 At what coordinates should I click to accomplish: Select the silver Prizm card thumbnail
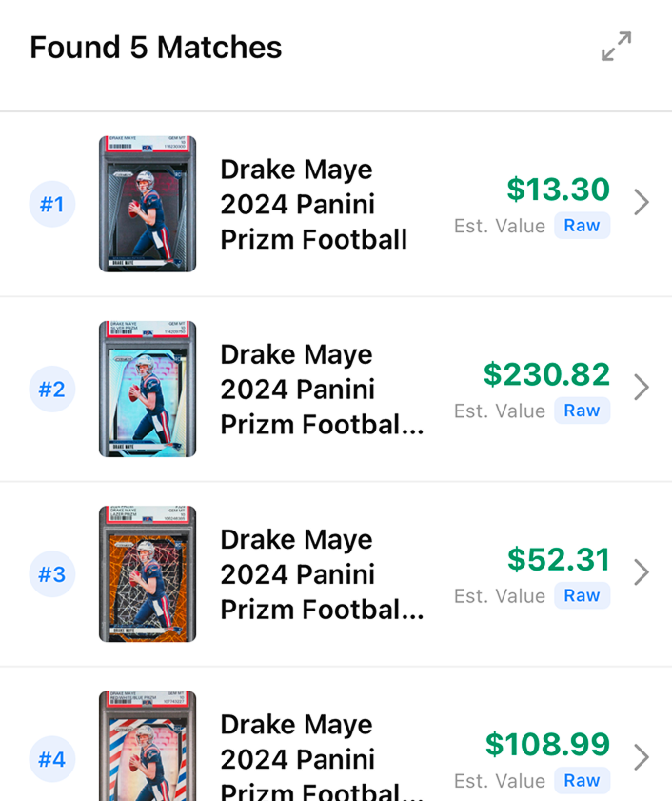point(148,389)
